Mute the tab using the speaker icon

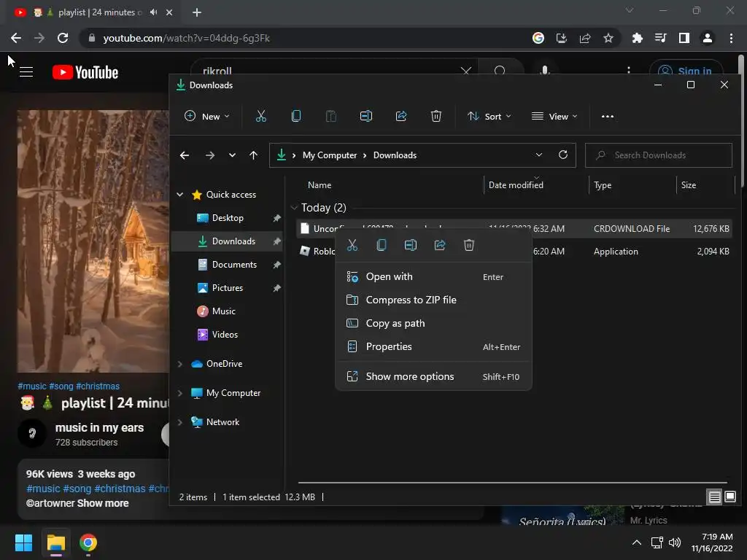(153, 12)
